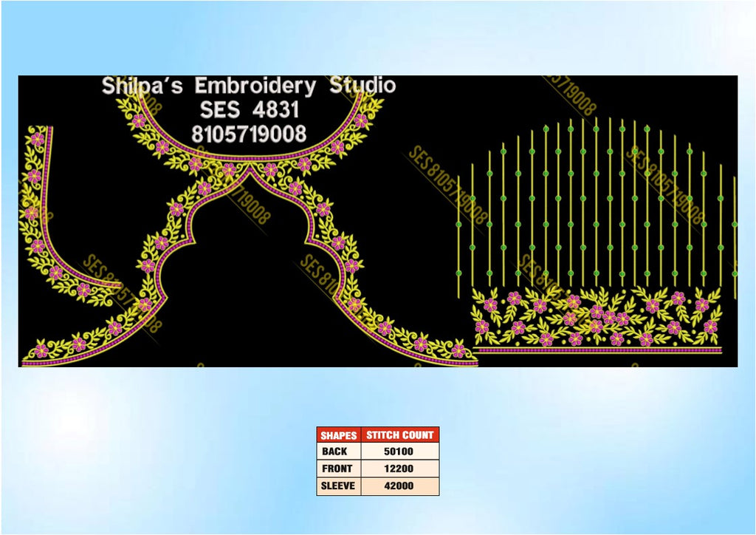Click the STITCH COUNT column header

point(399,435)
